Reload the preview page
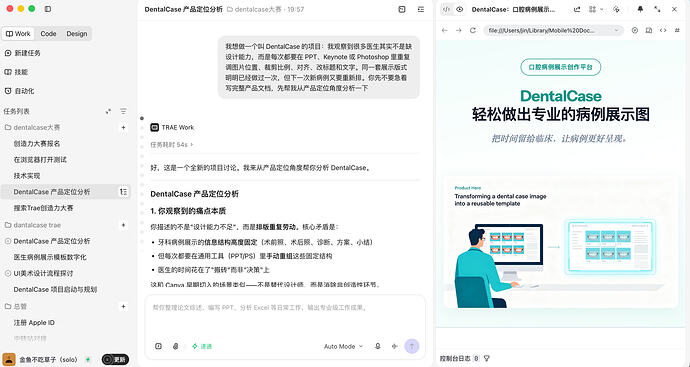690x367 pixels. (x=473, y=30)
